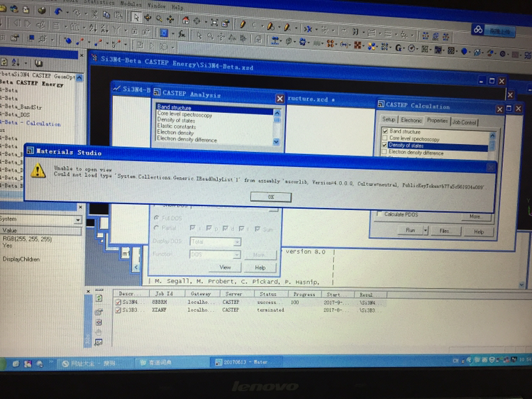Click the Undo arrow icon
Screen dimensions: 532x399
58,11
